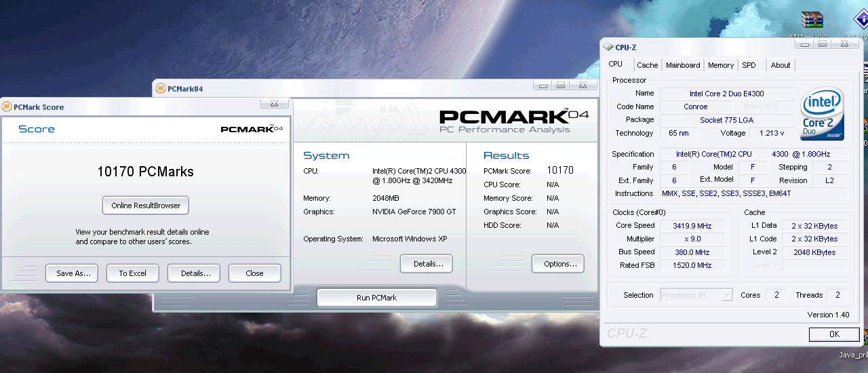The height and width of the screenshot is (373, 868).
Task: Click the Voltage value 1.213 v
Action: tap(772, 133)
